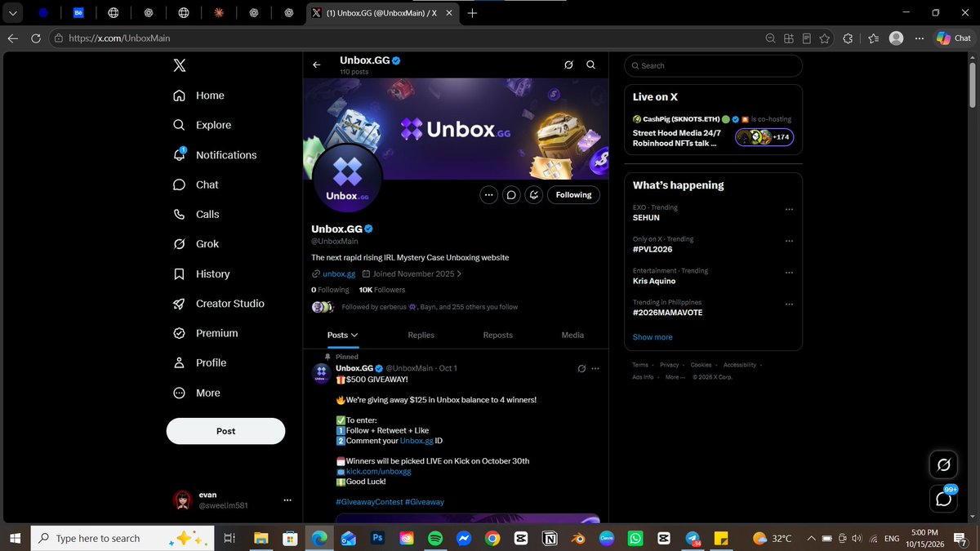Open floating messages button with 99+ badge

943,499
